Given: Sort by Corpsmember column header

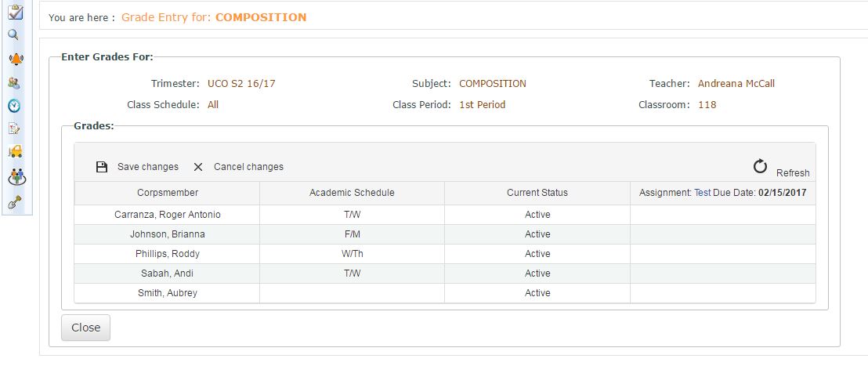Looking at the screenshot, I should tap(167, 193).
